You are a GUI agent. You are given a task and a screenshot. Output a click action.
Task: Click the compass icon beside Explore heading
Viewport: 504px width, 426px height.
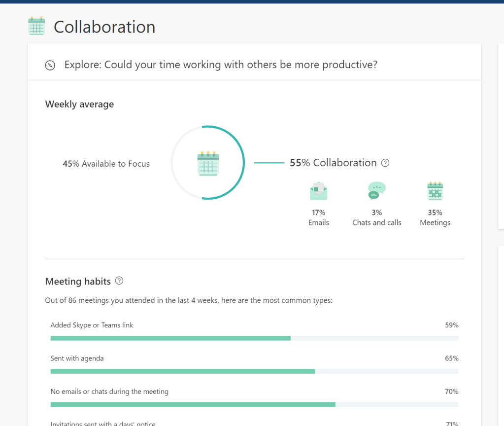pyautogui.click(x=50, y=65)
